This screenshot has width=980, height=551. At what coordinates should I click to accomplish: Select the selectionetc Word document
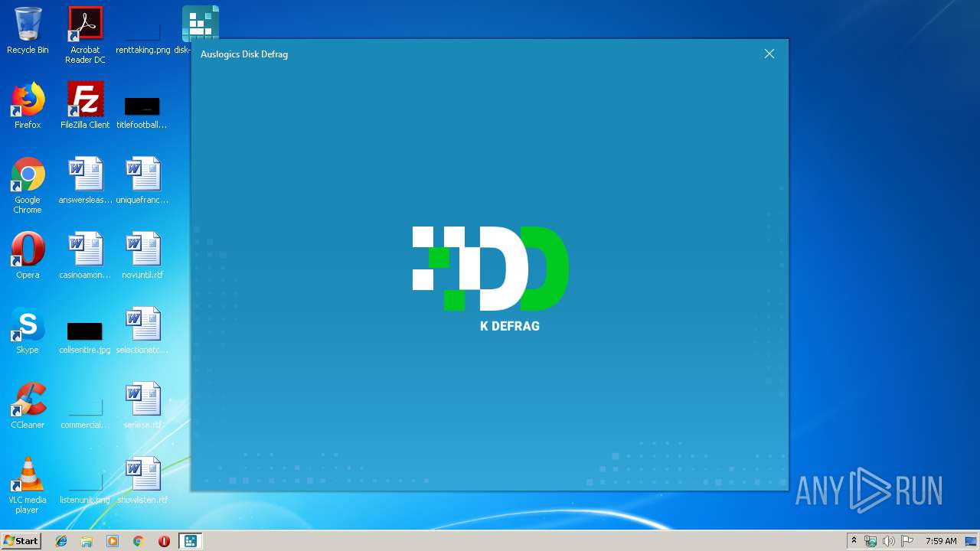click(142, 331)
